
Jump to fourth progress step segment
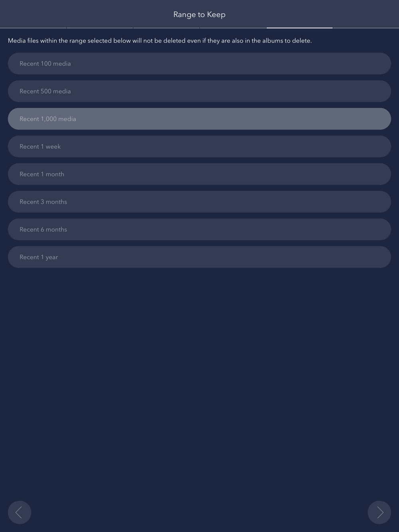pyautogui.click(x=233, y=28)
